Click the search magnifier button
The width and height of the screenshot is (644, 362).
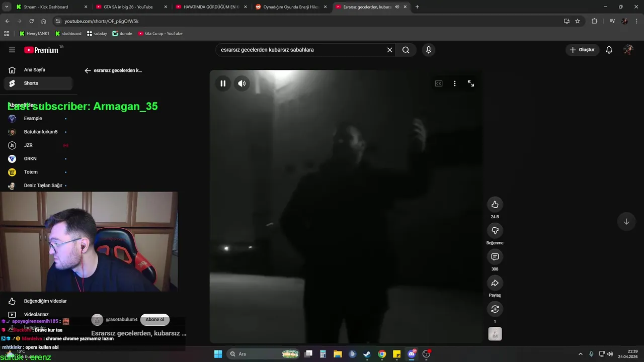point(406,50)
